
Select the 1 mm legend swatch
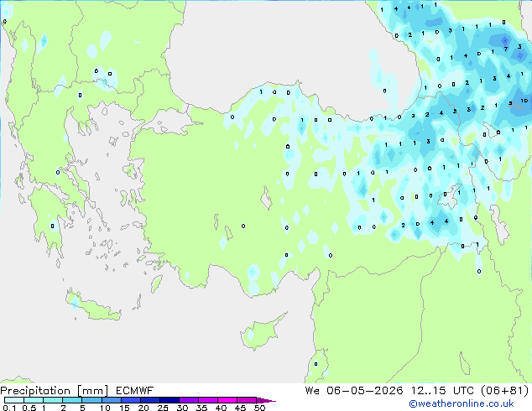(53, 400)
